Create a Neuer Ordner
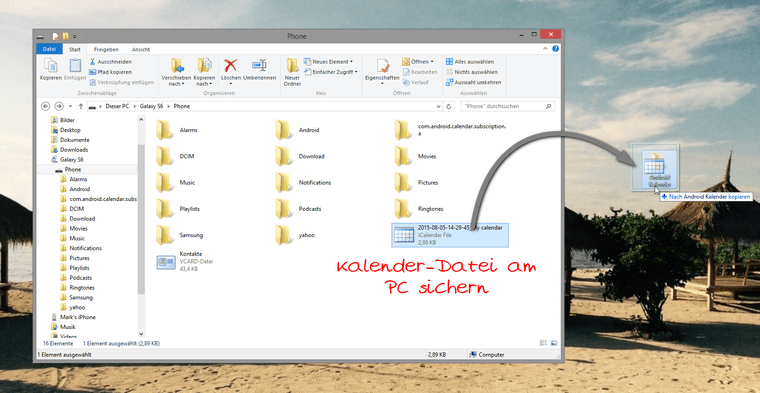Viewport: 760px width, 393px height. (x=292, y=72)
